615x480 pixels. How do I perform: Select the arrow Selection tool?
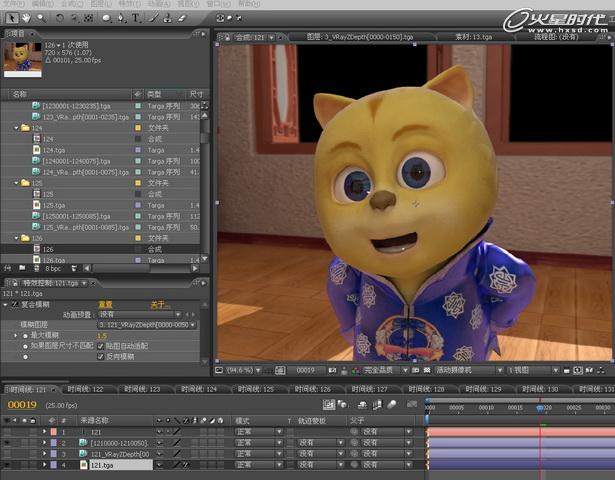[11, 18]
